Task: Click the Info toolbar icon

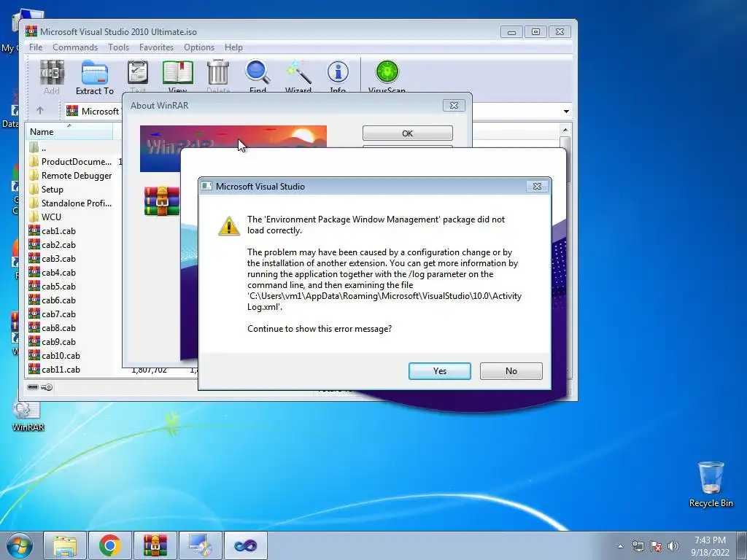Action: (x=338, y=72)
